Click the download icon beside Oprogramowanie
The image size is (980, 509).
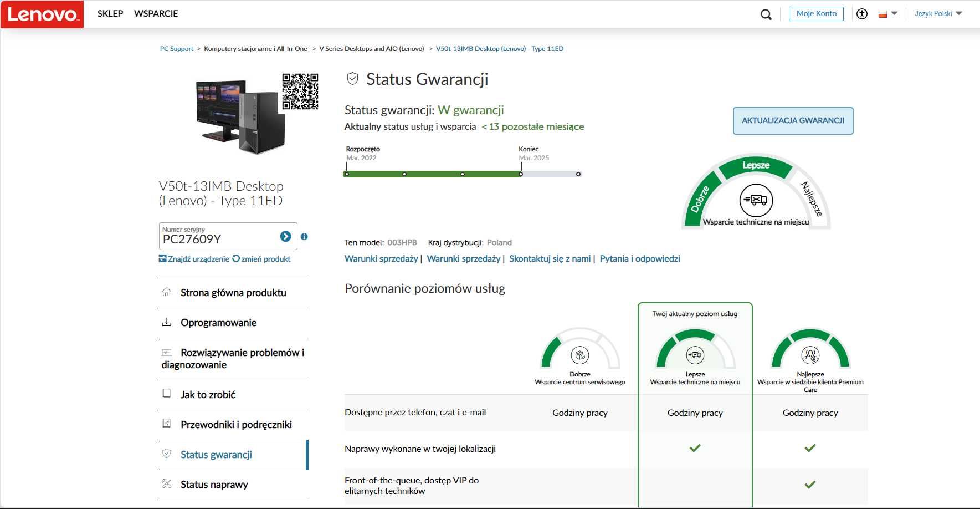tap(166, 322)
